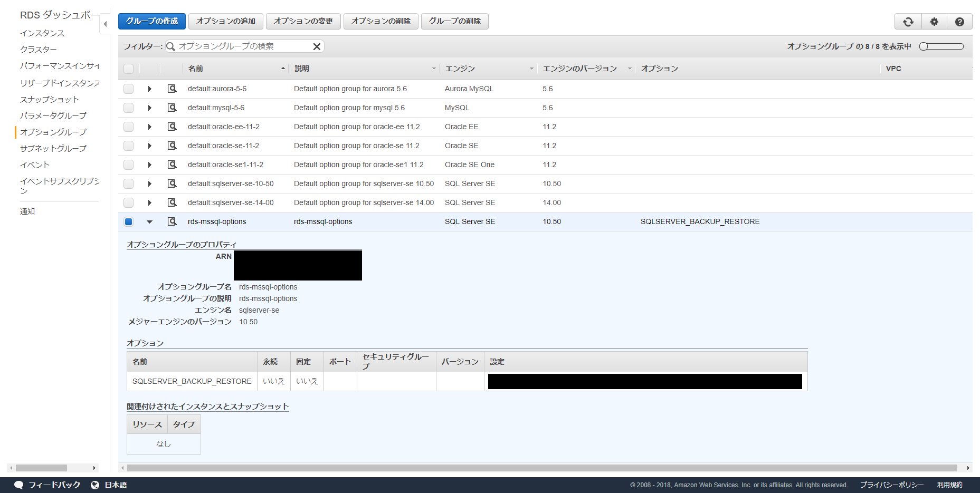
Task: Click inside the option group search field
Action: tap(243, 46)
